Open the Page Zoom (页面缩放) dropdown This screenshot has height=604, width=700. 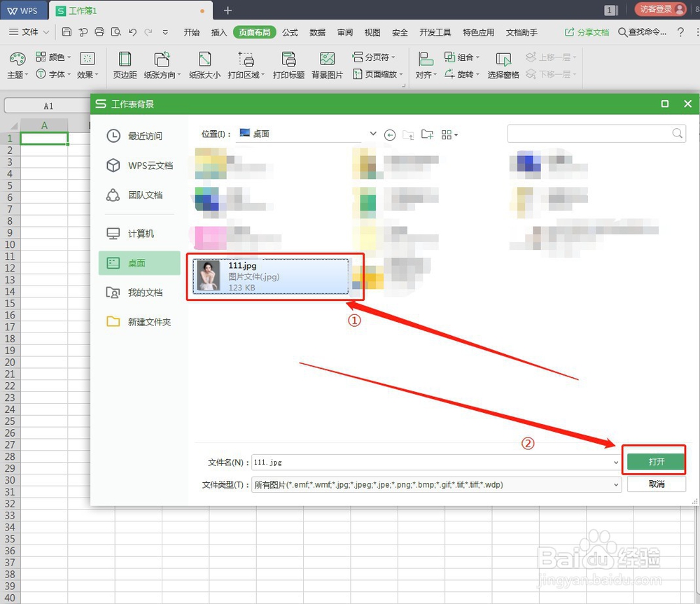[378, 74]
